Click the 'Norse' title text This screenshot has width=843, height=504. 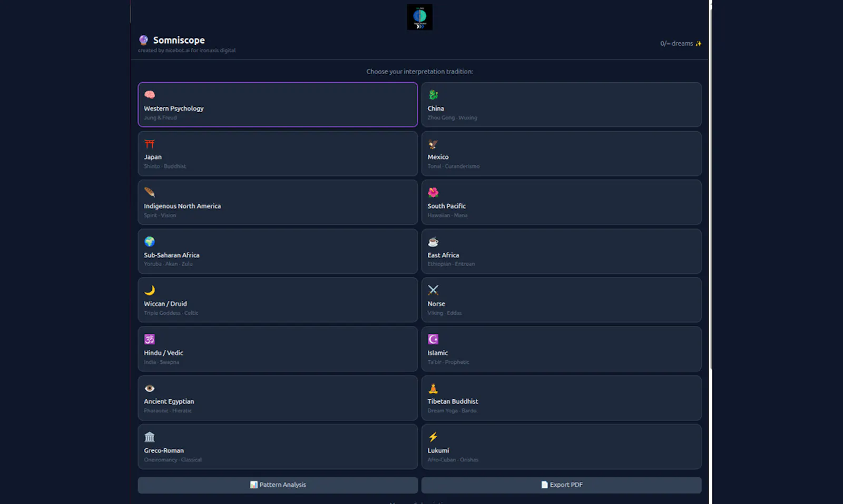436,304
